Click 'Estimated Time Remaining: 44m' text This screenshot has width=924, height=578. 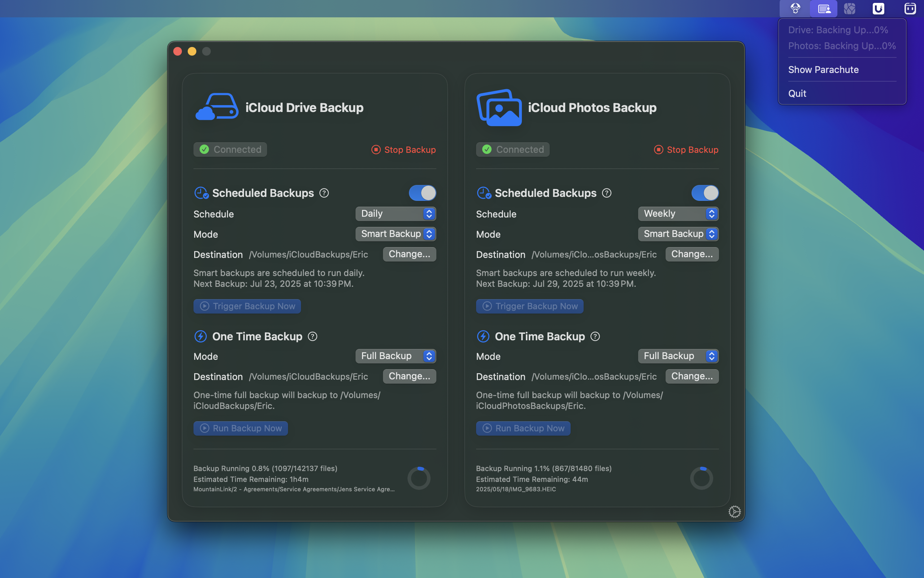point(532,479)
